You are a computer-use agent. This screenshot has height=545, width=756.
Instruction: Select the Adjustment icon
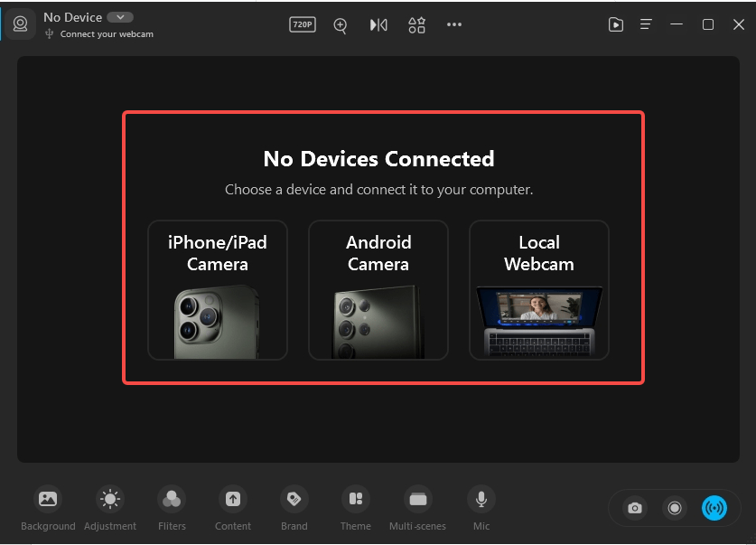[109, 498]
